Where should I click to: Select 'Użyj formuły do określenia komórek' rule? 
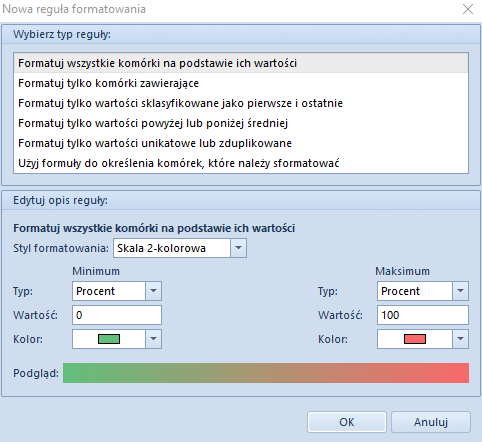point(241,163)
